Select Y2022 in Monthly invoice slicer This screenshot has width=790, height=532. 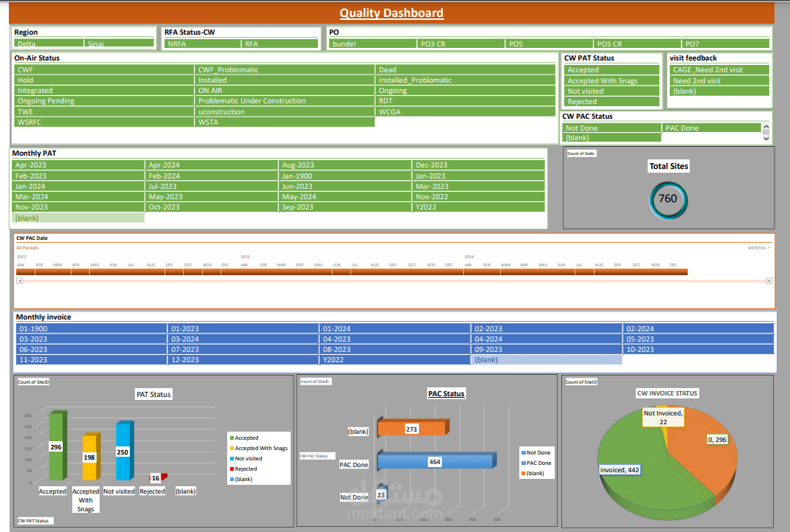[395, 359]
